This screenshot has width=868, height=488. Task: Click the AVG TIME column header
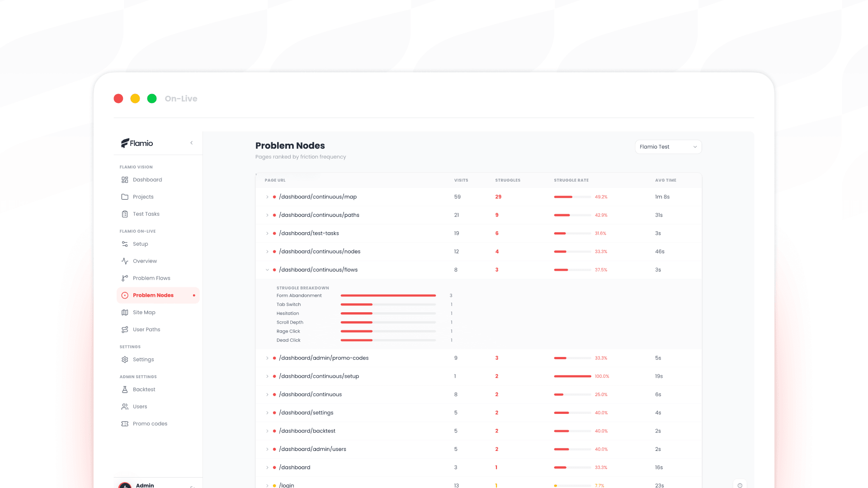(x=666, y=180)
